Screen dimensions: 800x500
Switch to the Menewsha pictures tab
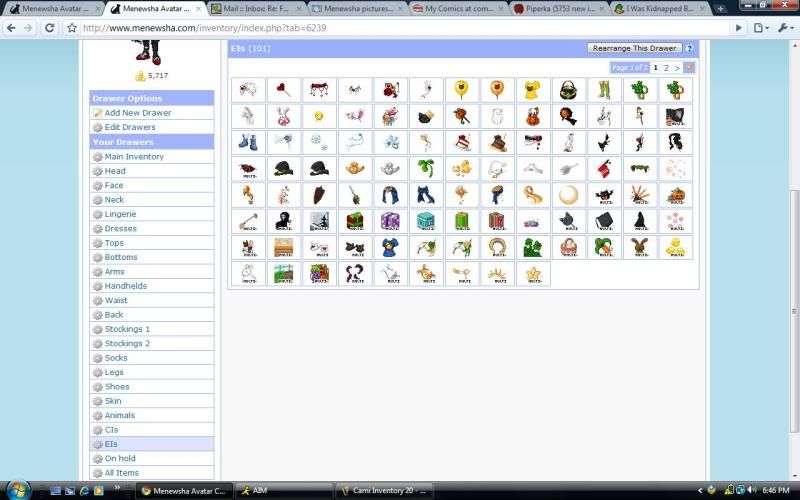(x=358, y=9)
